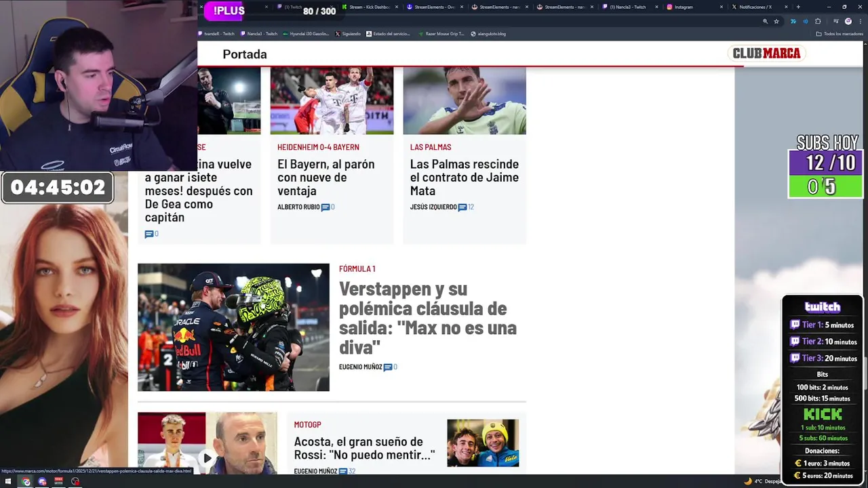Click the 04:45:02 stream timer overlay

[x=58, y=188]
